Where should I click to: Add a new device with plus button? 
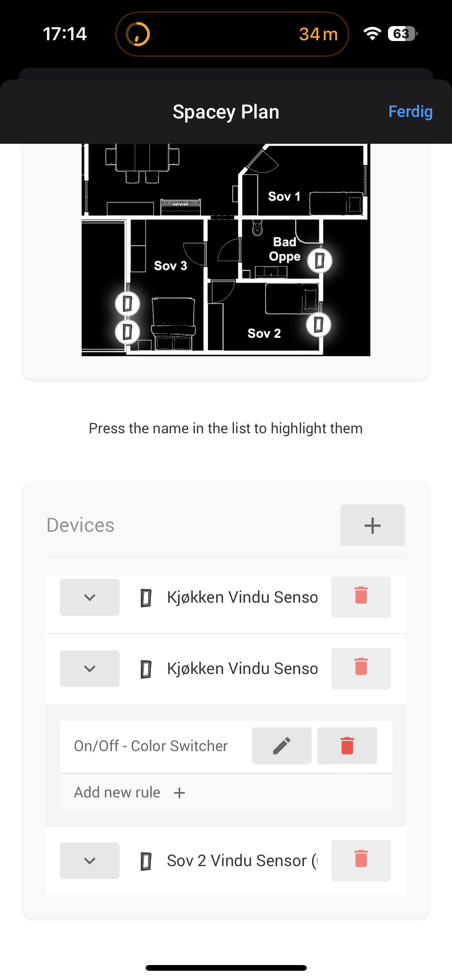click(x=372, y=525)
